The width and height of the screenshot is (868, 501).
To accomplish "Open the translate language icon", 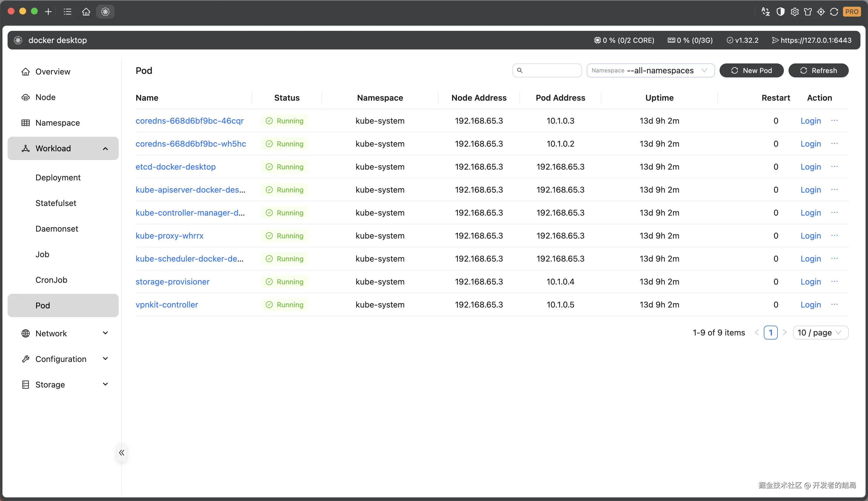I will [x=766, y=12].
